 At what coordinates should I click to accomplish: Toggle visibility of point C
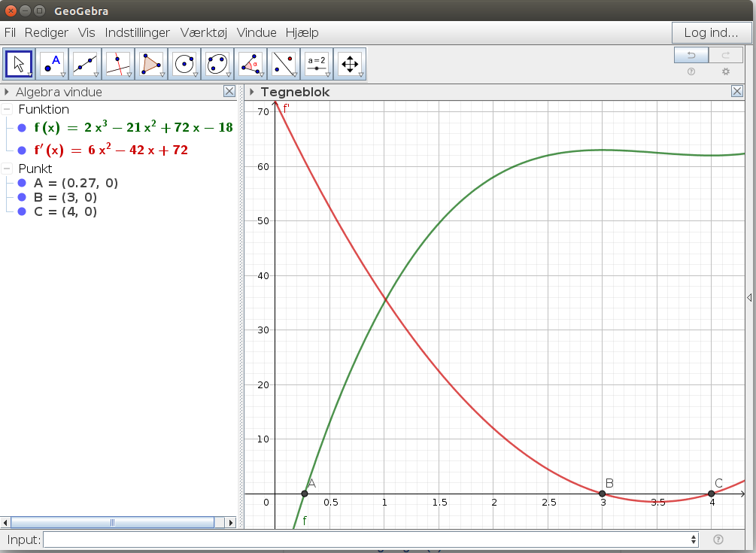click(x=22, y=211)
